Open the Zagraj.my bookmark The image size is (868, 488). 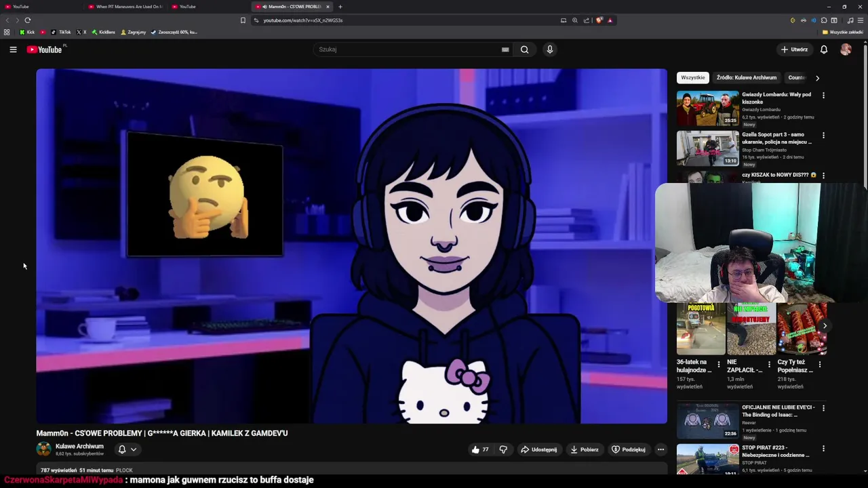[133, 32]
